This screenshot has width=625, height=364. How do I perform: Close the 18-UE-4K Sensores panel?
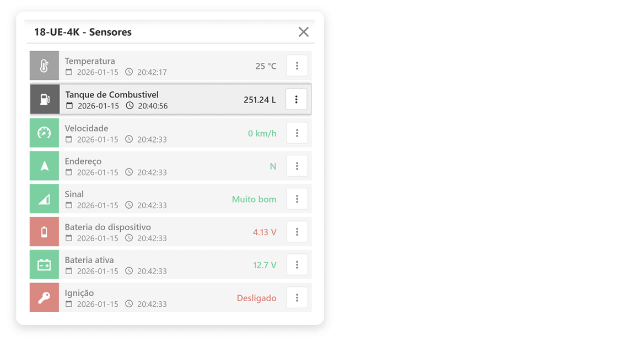pos(304,32)
